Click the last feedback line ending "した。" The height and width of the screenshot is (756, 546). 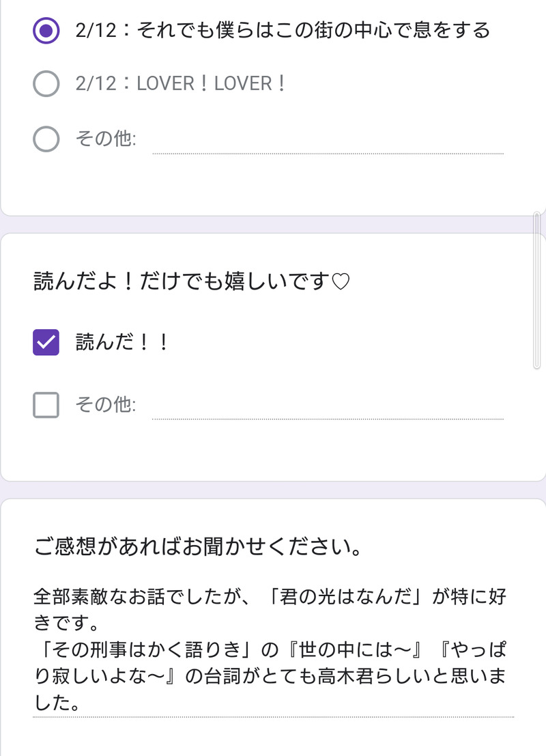click(x=55, y=701)
